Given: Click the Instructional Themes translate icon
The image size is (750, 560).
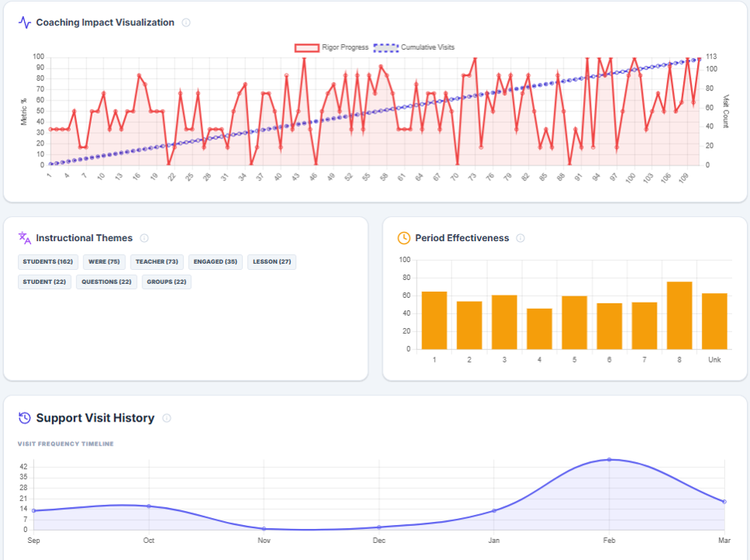Looking at the screenshot, I should point(25,238).
